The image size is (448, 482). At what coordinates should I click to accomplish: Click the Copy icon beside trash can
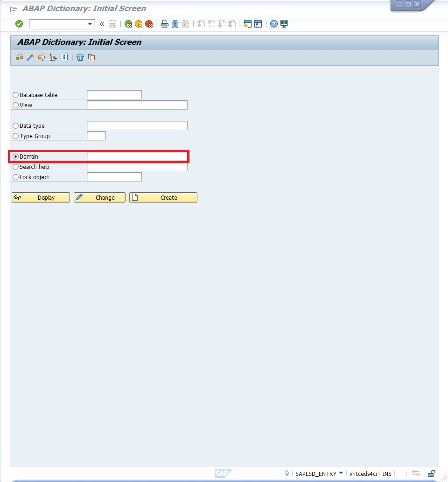click(x=91, y=57)
